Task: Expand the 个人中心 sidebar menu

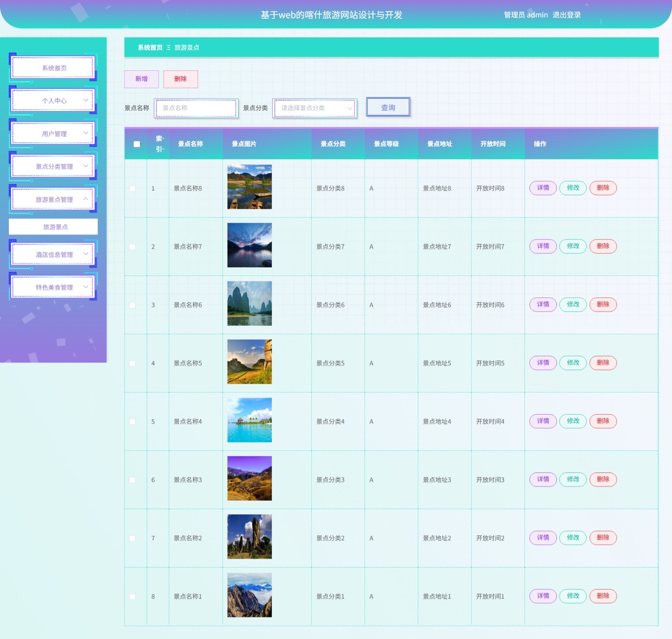Action: (x=53, y=101)
